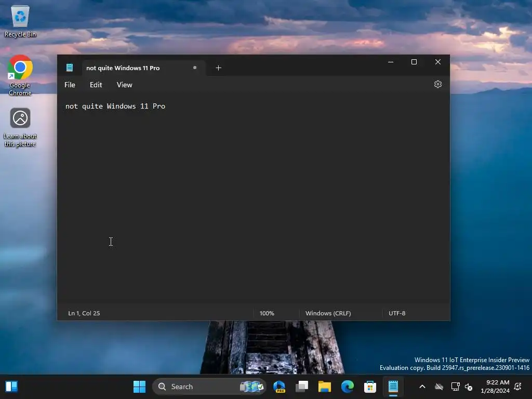Open the Widgets button on taskbar
532x399 pixels.
pyautogui.click(x=11, y=387)
